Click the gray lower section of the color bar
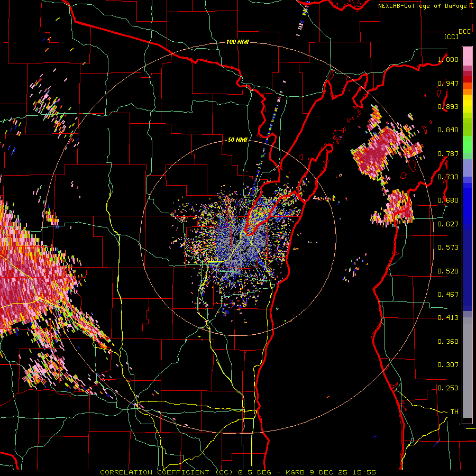 coord(467,368)
